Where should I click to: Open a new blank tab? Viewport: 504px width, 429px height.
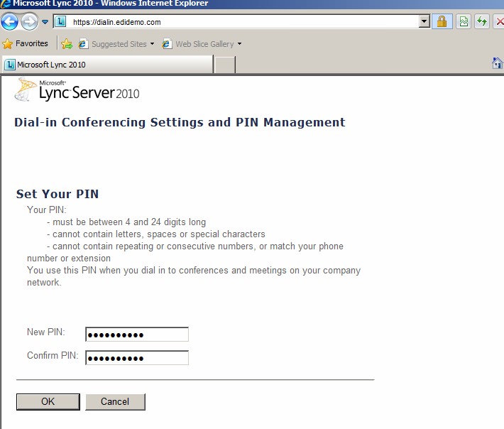(225, 65)
